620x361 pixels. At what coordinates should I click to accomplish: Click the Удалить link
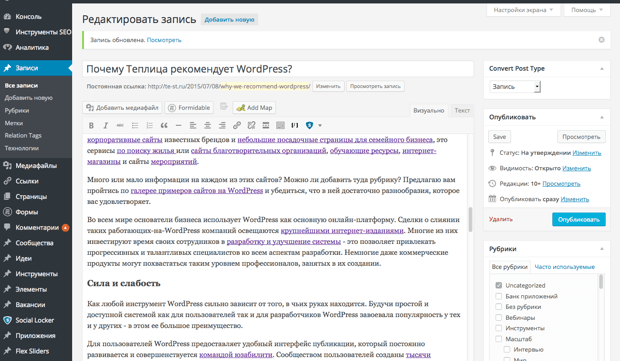tap(501, 219)
